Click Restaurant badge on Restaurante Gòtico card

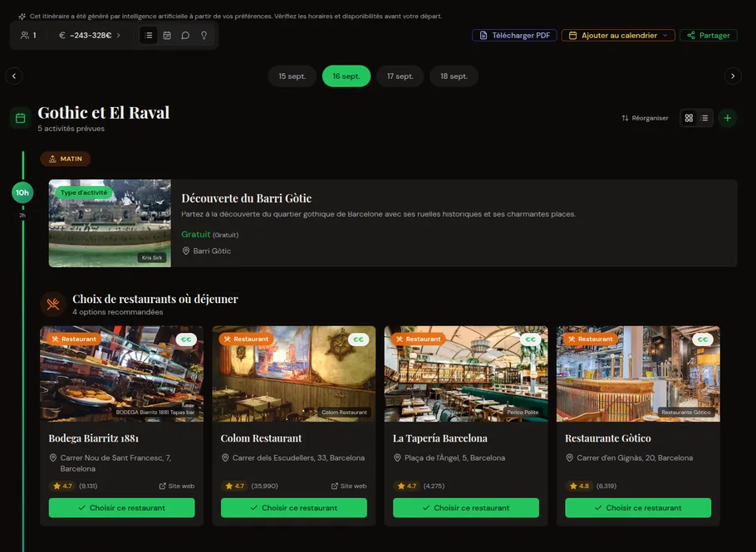coord(591,340)
